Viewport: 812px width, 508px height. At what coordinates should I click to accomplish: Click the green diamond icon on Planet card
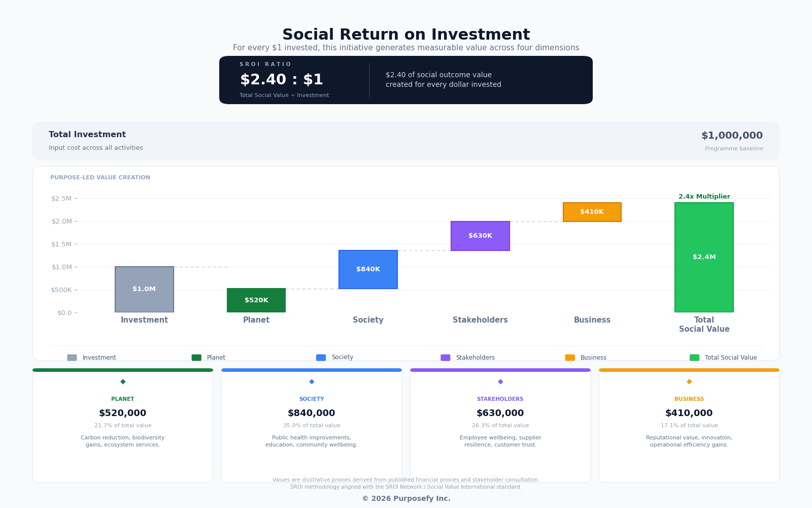tap(123, 382)
